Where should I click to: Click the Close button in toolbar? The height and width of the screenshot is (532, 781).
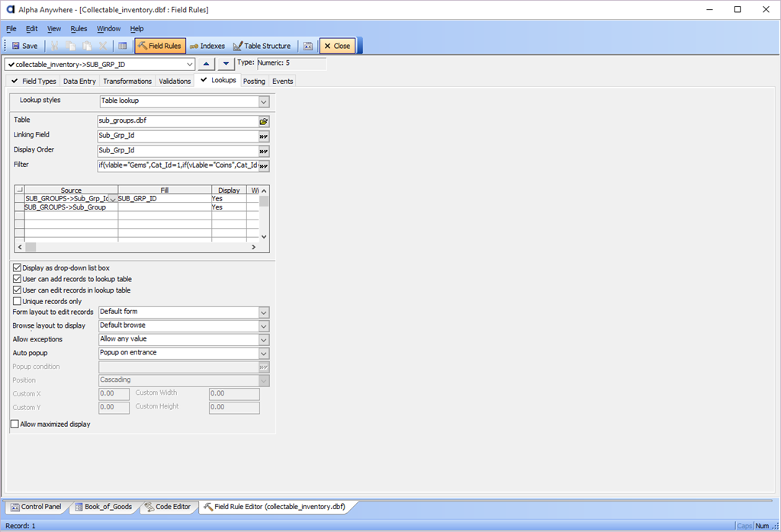(336, 46)
